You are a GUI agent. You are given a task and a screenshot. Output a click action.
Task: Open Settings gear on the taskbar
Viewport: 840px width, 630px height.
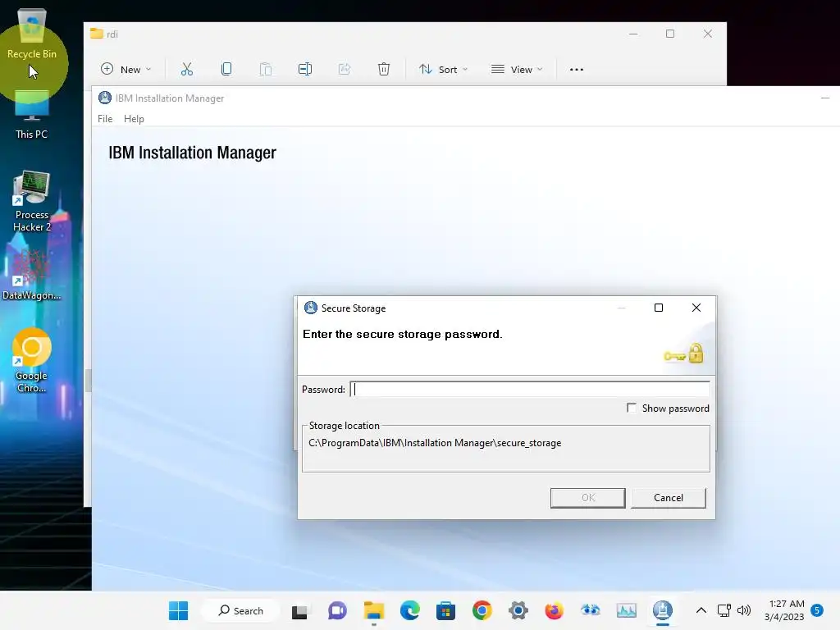[x=518, y=610]
